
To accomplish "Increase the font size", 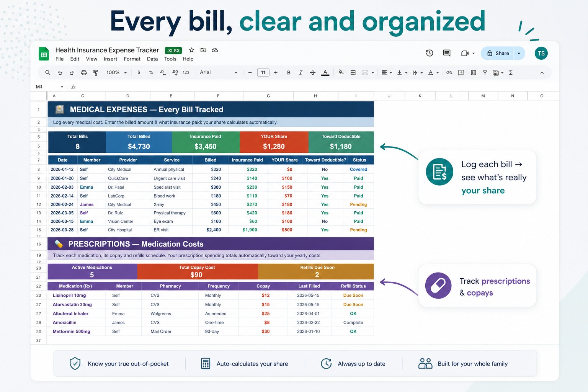I will [x=276, y=72].
